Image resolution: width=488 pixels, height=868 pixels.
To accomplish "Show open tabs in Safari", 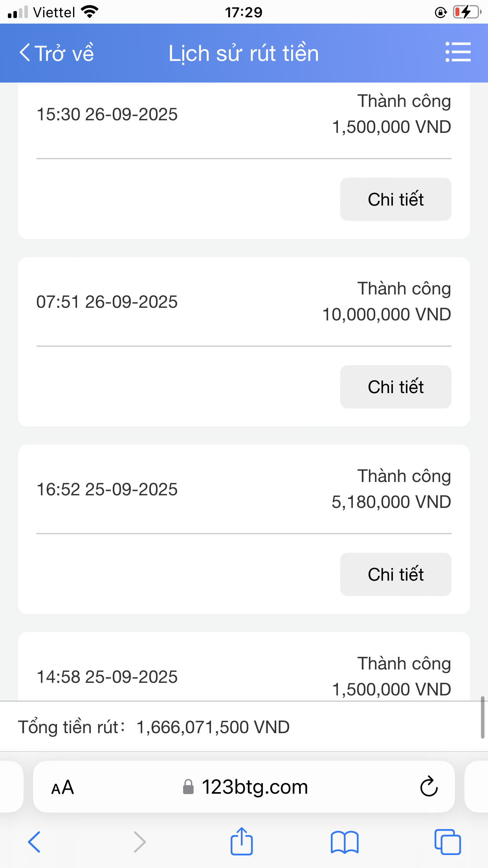I will [448, 842].
